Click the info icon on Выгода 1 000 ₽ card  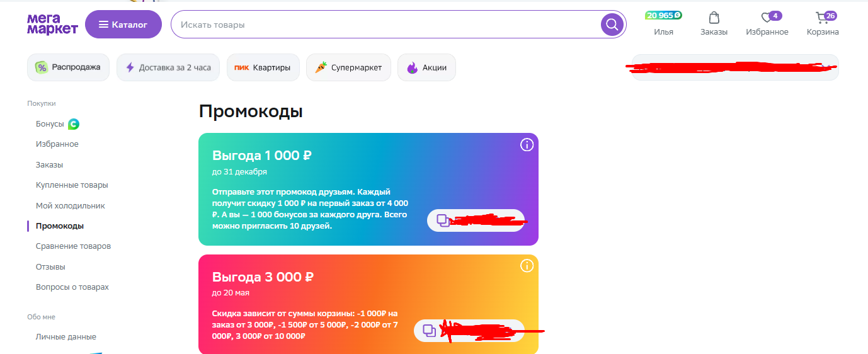tap(527, 145)
